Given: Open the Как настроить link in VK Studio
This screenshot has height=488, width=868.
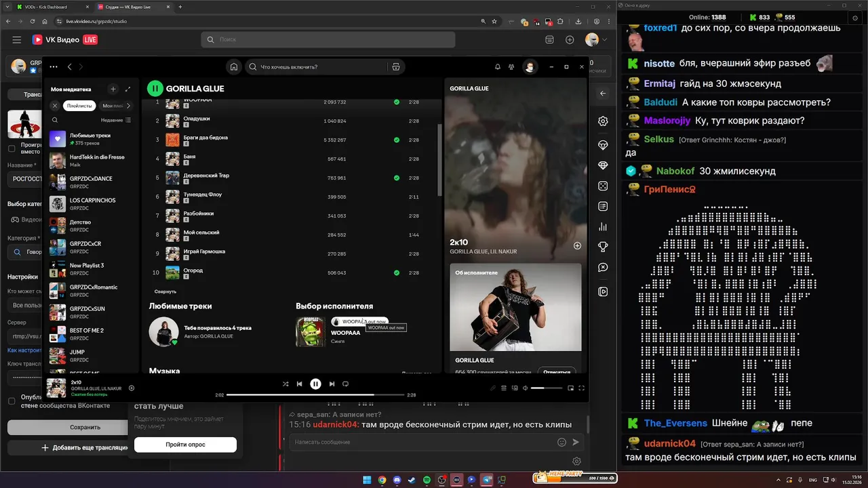Looking at the screenshot, I should 24,350.
